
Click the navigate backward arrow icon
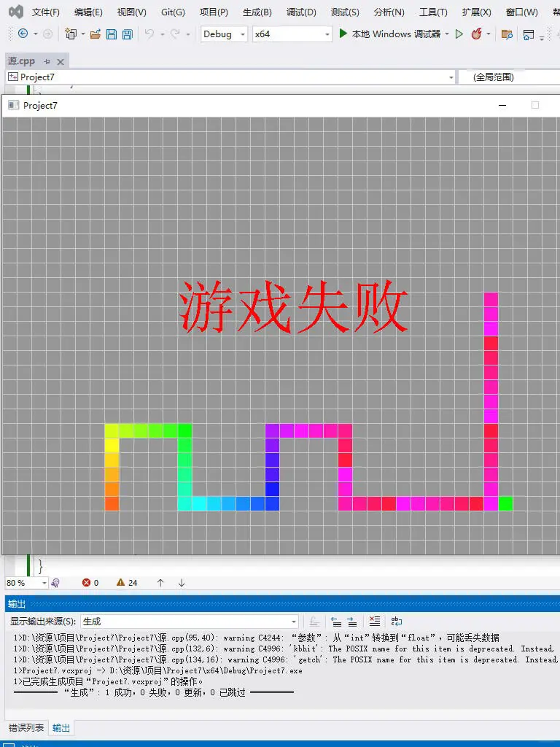23,34
